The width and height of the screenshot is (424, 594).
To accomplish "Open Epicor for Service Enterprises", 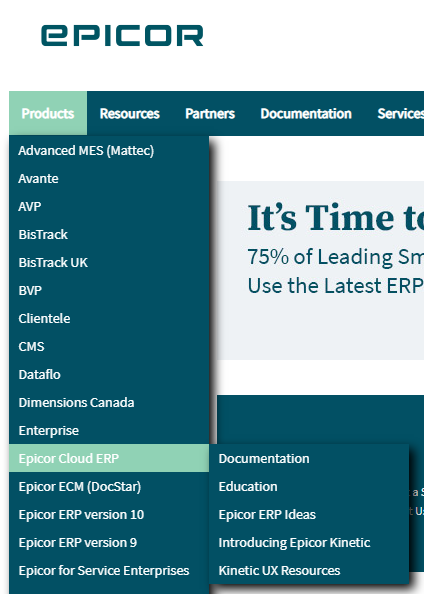I will tap(109, 571).
